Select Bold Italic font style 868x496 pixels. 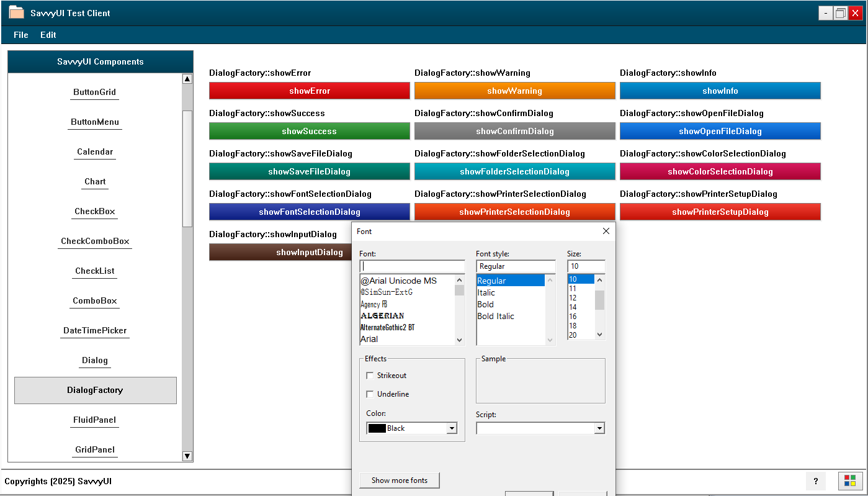[x=496, y=316]
